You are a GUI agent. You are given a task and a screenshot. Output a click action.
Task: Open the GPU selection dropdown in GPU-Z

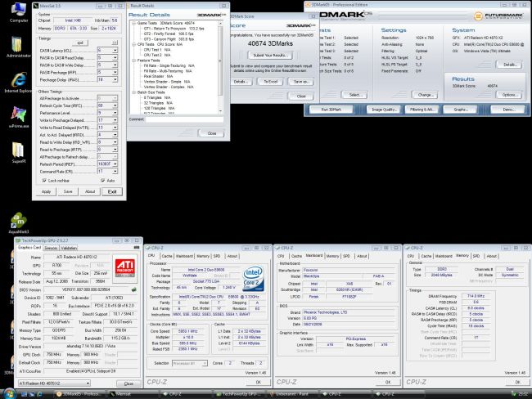coord(54,383)
